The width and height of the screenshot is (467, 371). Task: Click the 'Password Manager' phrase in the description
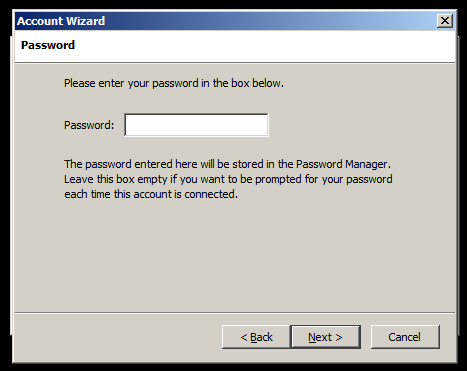(x=342, y=164)
